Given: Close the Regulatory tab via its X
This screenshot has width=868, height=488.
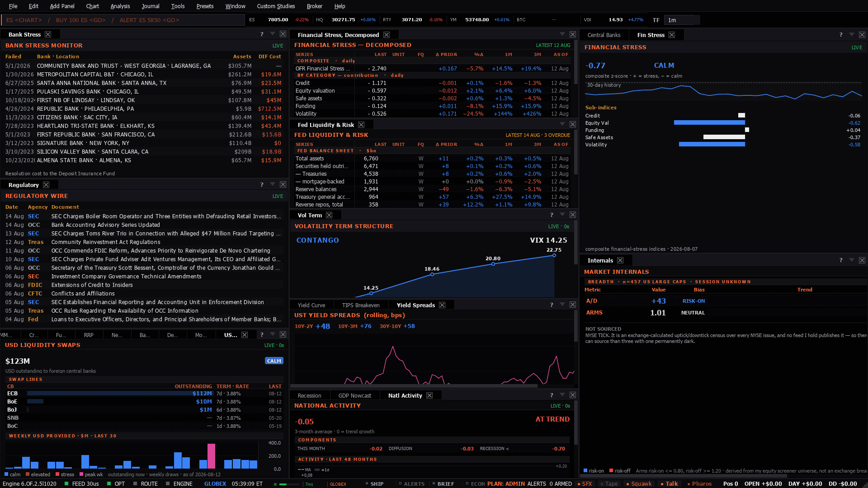Looking at the screenshot, I should [46, 185].
